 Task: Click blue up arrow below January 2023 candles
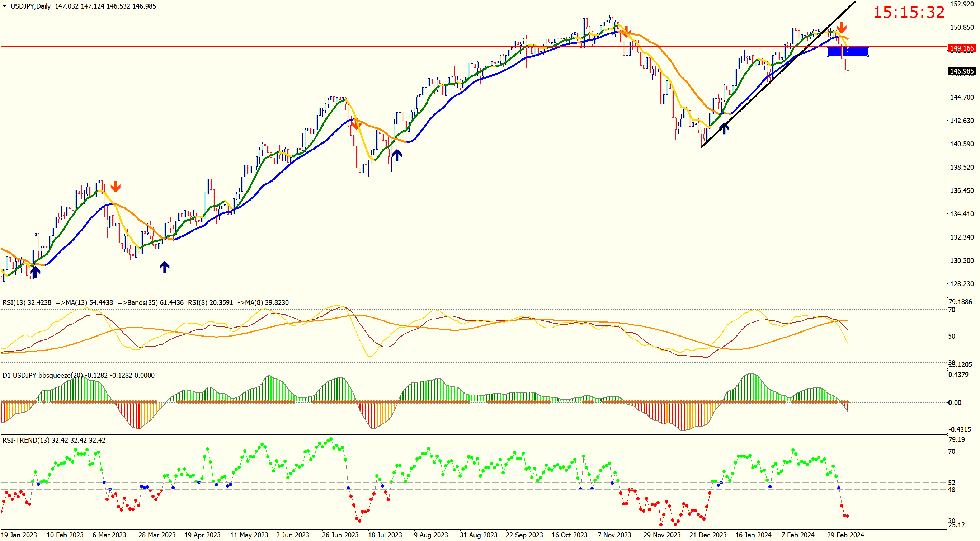tap(35, 272)
